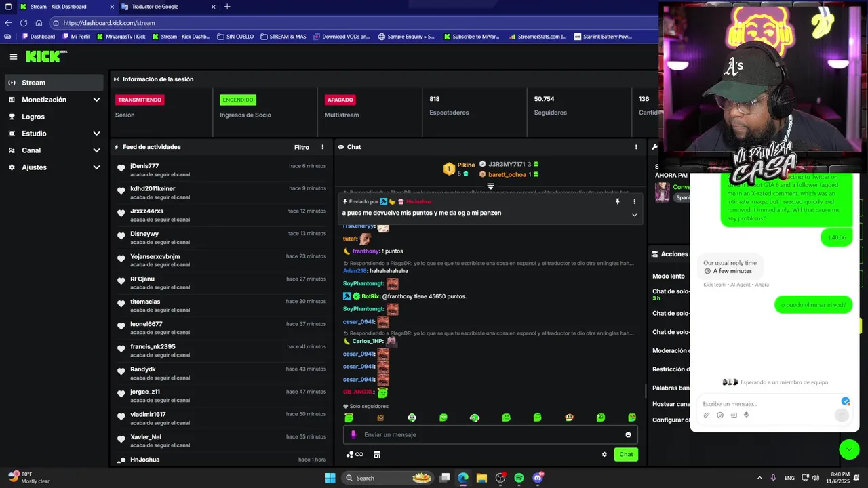
Task: Open pinned message three-dot menu
Action: coord(635,201)
